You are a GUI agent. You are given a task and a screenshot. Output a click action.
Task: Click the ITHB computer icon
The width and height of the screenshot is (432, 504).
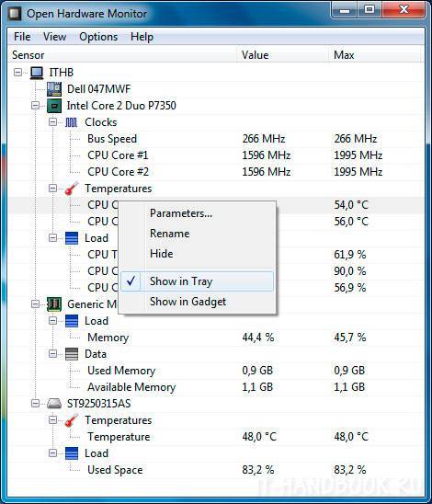point(37,73)
